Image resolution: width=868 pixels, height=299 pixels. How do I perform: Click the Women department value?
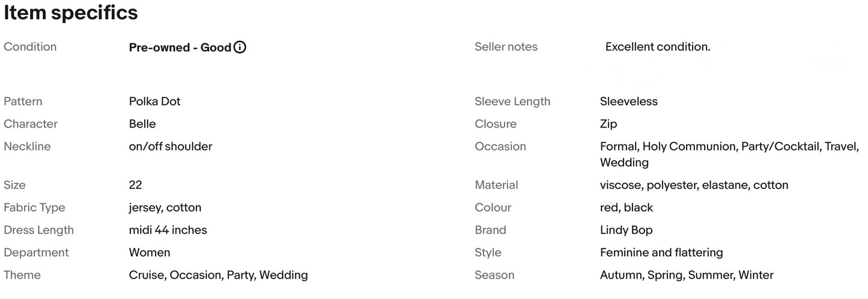click(x=150, y=252)
